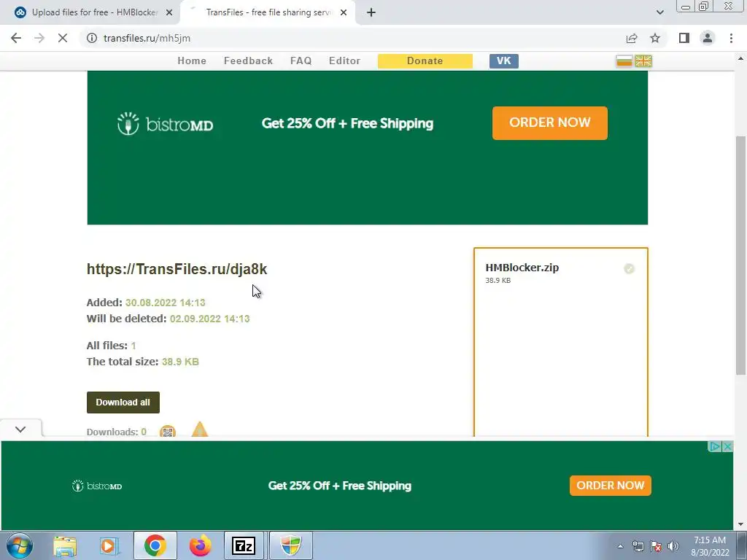Click total size value 38.9 KB

pyautogui.click(x=180, y=362)
